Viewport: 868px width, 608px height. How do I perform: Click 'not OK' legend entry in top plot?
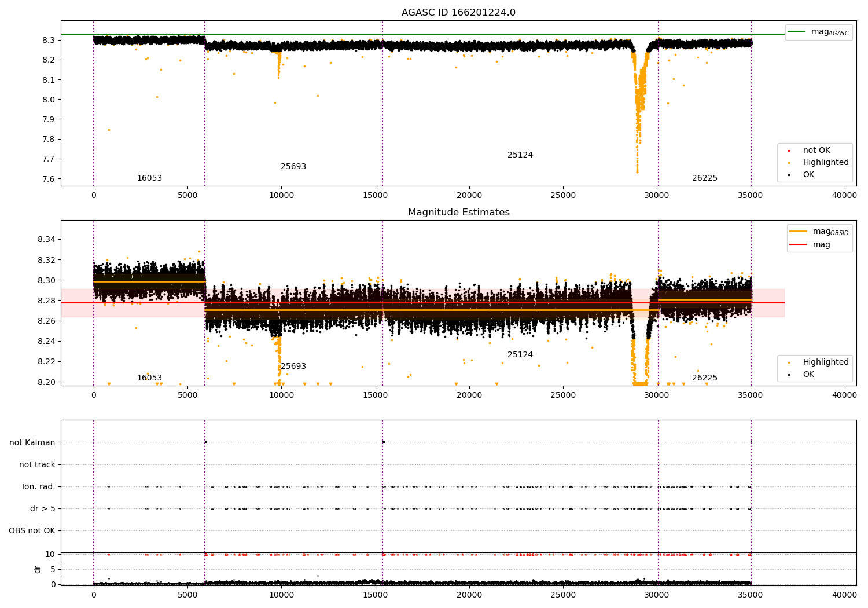[x=816, y=151]
